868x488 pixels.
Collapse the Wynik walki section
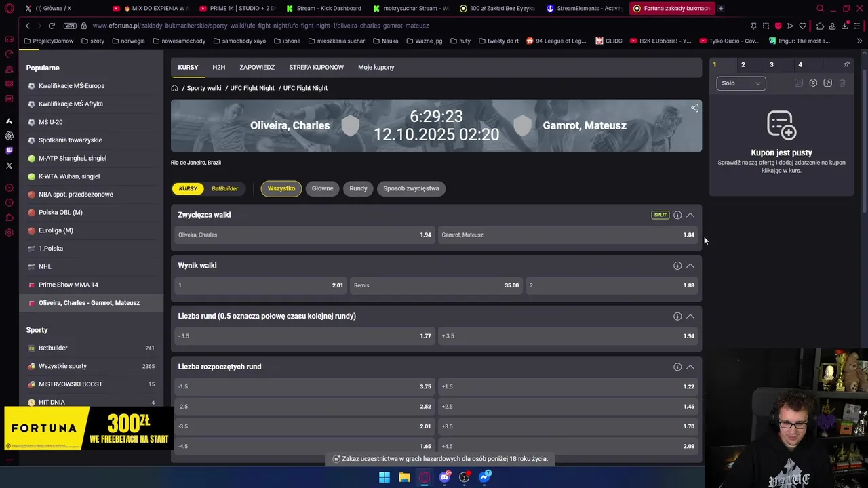(690, 266)
